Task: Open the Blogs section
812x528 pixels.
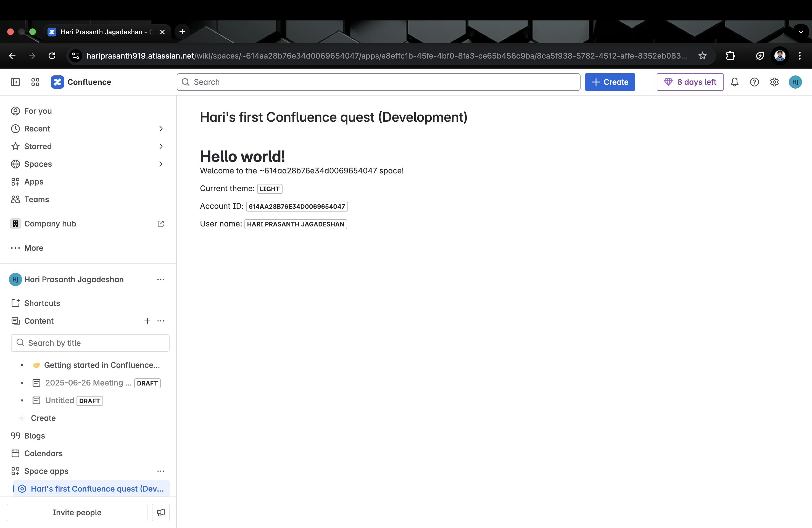Action: [35, 435]
